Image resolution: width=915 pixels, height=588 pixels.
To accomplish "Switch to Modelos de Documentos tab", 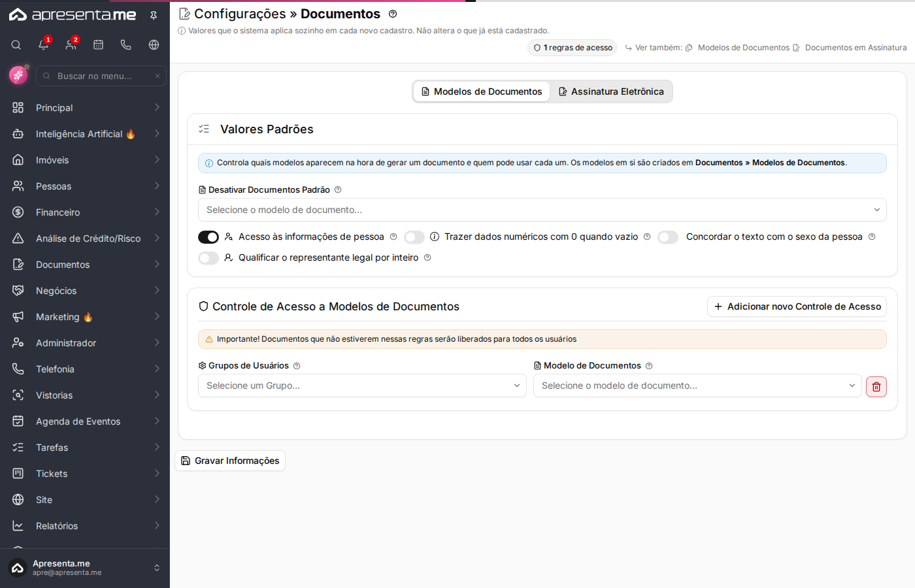I will click(x=482, y=91).
